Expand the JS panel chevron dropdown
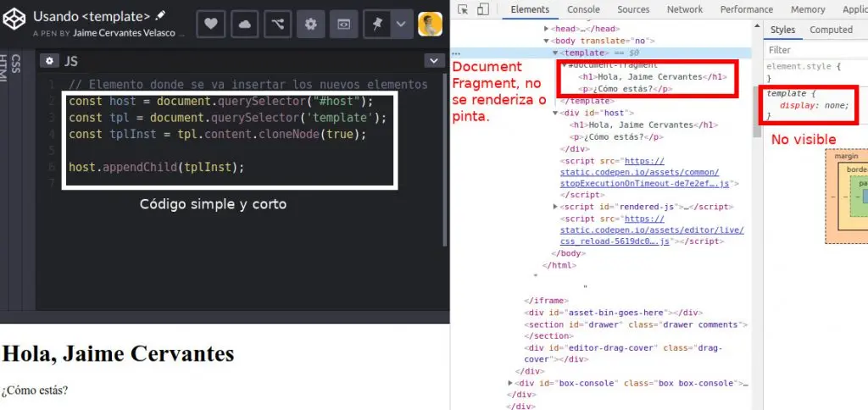868x410 pixels. [x=435, y=61]
